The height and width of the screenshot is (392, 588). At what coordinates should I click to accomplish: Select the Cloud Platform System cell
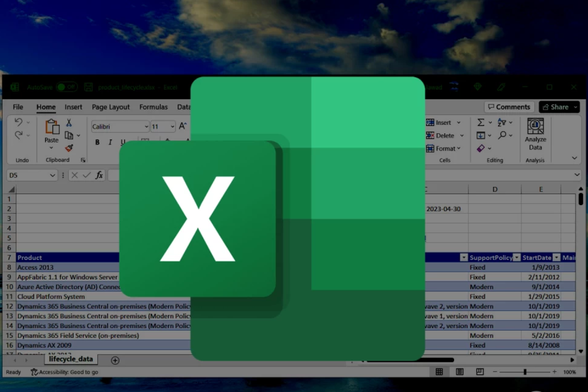pos(67,297)
